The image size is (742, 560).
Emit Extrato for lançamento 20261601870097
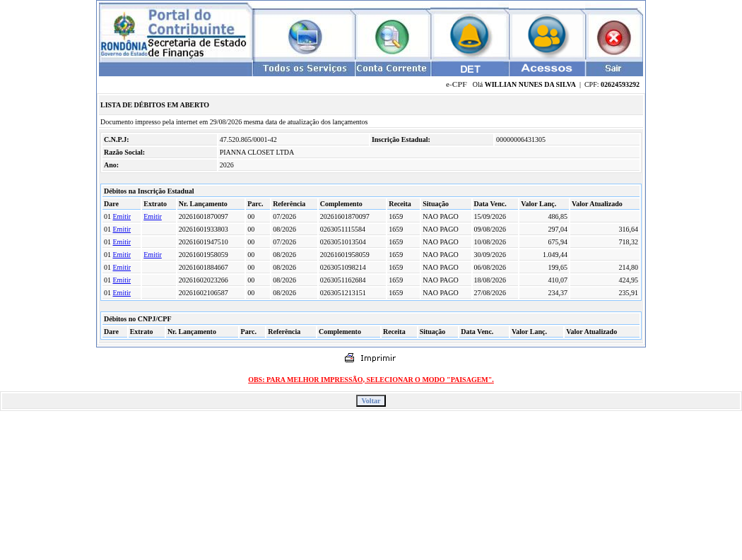pyautogui.click(x=153, y=217)
